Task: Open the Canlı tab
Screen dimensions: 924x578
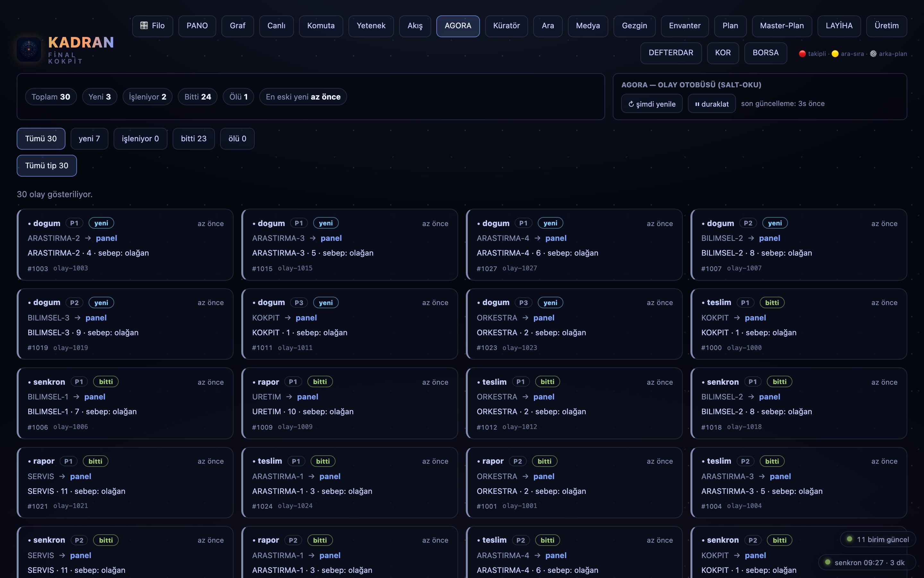Action: click(x=276, y=26)
